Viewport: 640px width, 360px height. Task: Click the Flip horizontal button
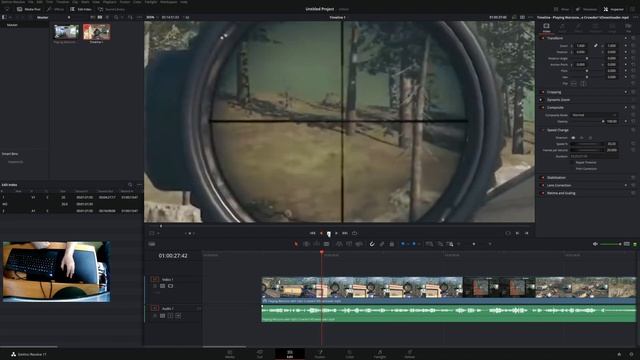[x=573, y=84]
